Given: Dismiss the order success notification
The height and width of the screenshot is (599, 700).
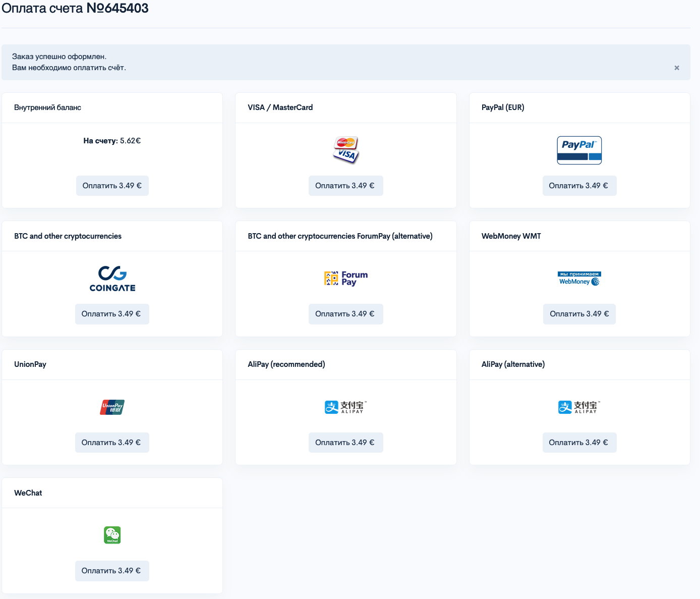Looking at the screenshot, I should [x=677, y=68].
